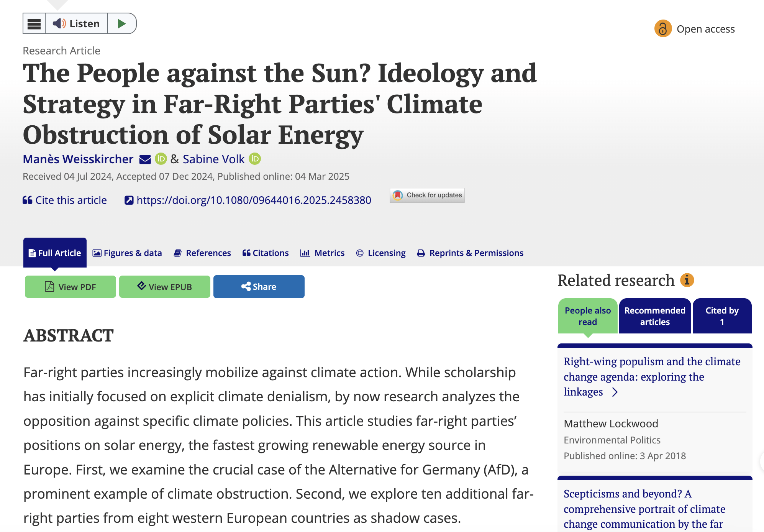Click the blue Share button

(x=259, y=287)
